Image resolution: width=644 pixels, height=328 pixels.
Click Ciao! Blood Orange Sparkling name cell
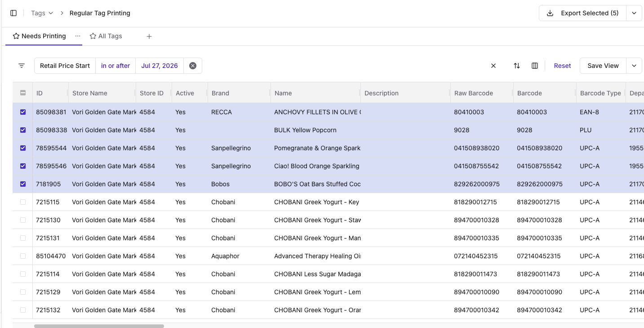click(315, 166)
